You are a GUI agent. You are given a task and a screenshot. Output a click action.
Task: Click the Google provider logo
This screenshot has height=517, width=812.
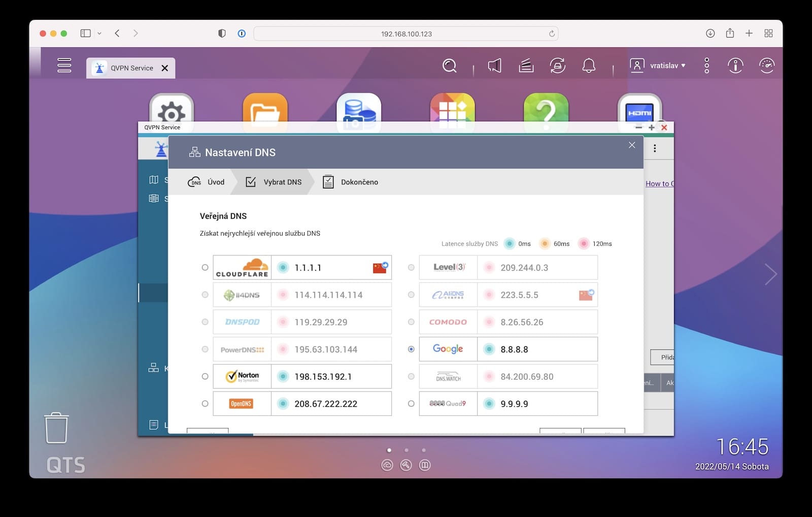(448, 349)
